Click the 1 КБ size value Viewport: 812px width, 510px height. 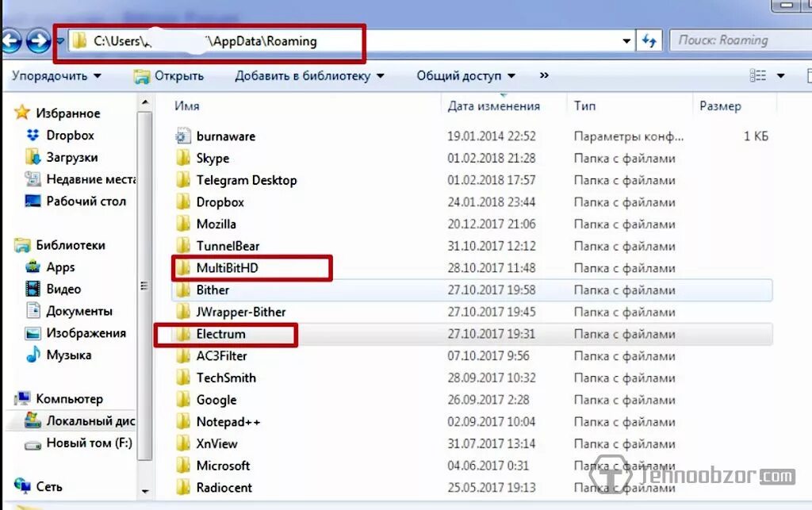pyautogui.click(x=756, y=136)
